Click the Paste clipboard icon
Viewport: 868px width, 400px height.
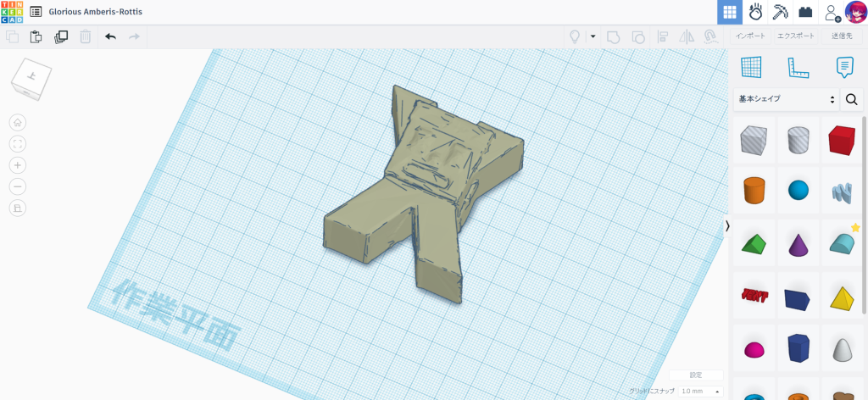[36, 37]
